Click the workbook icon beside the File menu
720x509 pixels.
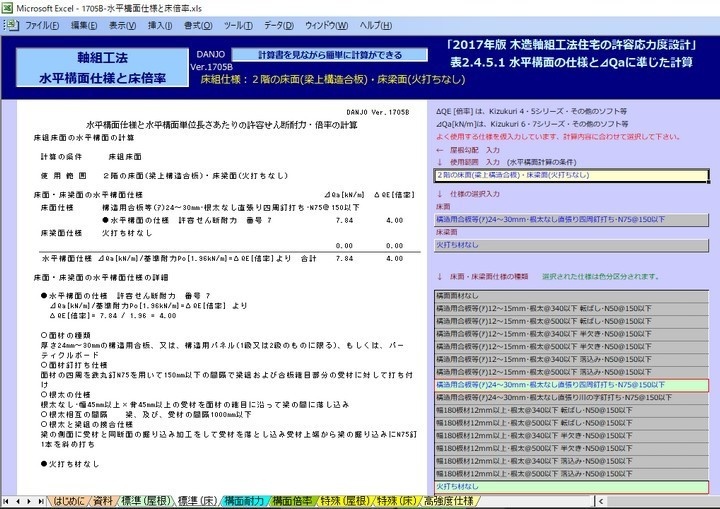coord(11,25)
